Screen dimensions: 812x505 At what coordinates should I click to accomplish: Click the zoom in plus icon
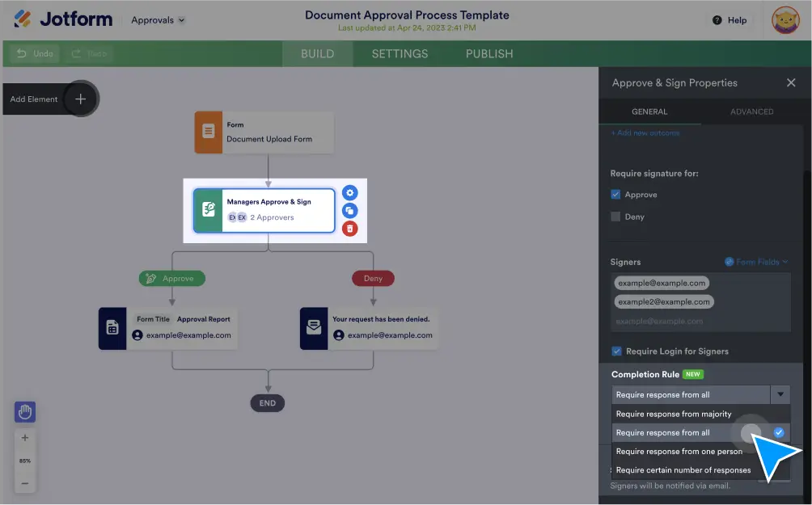tap(24, 438)
